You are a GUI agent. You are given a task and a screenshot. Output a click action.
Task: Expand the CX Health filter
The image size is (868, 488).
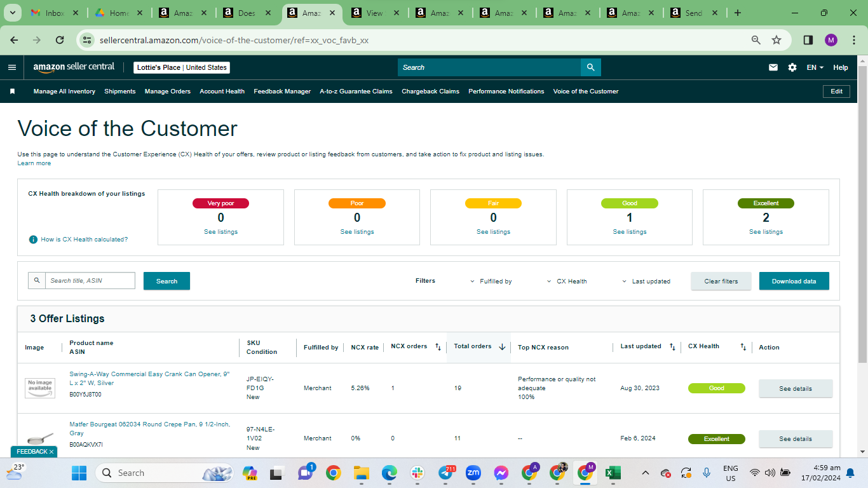(x=567, y=281)
